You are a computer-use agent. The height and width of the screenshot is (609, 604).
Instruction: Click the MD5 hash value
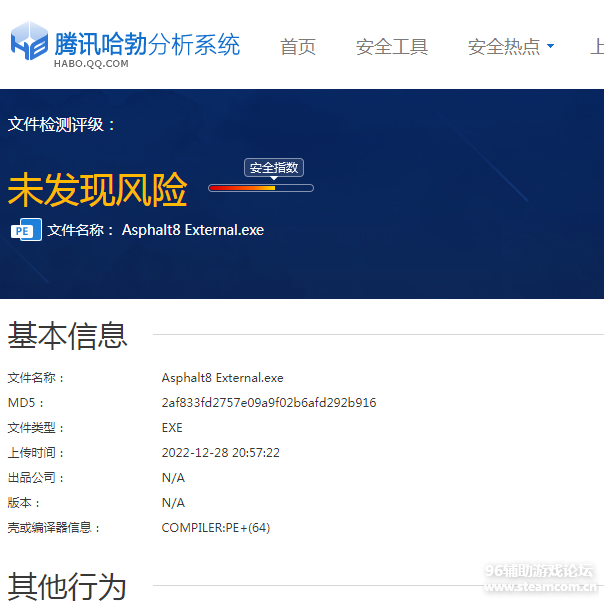[x=269, y=403]
